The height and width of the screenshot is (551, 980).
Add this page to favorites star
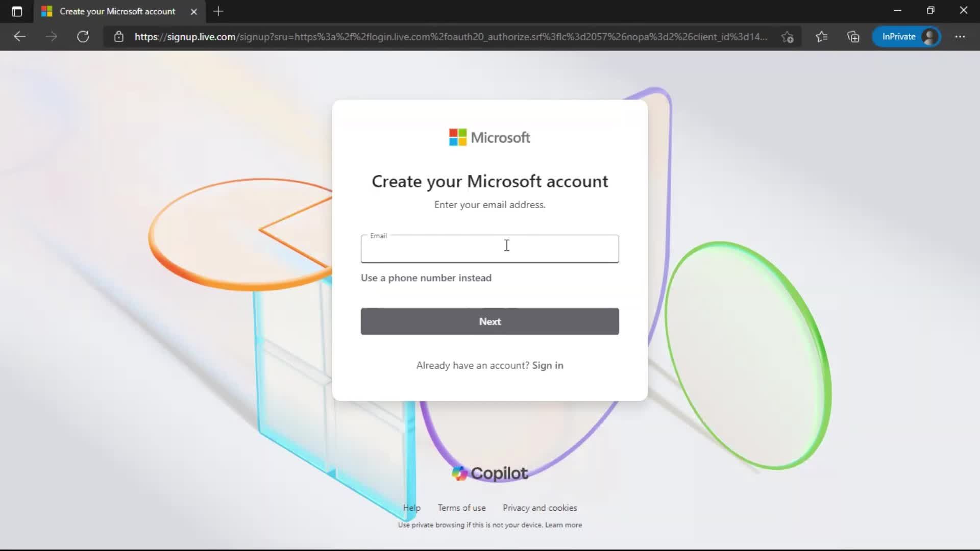coord(787,37)
